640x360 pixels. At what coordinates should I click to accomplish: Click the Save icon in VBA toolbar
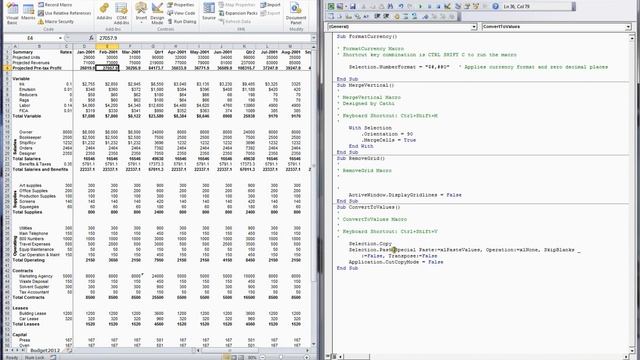(x=353, y=6)
